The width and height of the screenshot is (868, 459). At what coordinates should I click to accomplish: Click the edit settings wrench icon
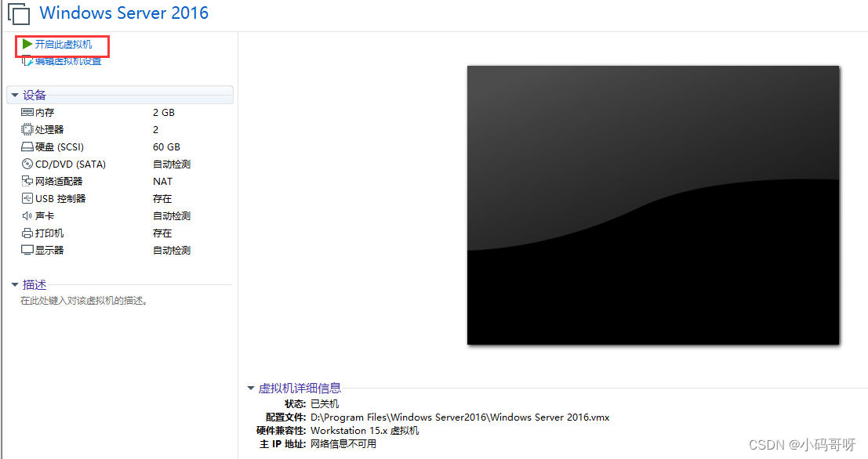[x=27, y=61]
